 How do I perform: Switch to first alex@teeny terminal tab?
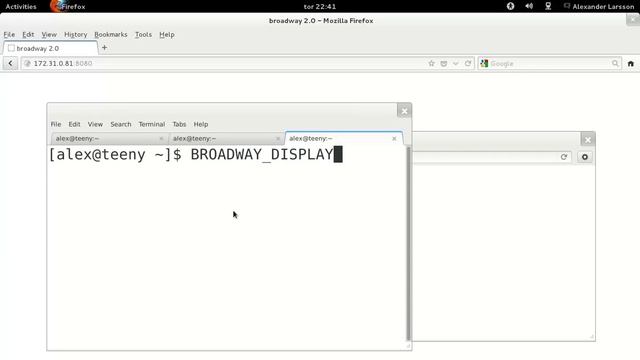(109, 138)
